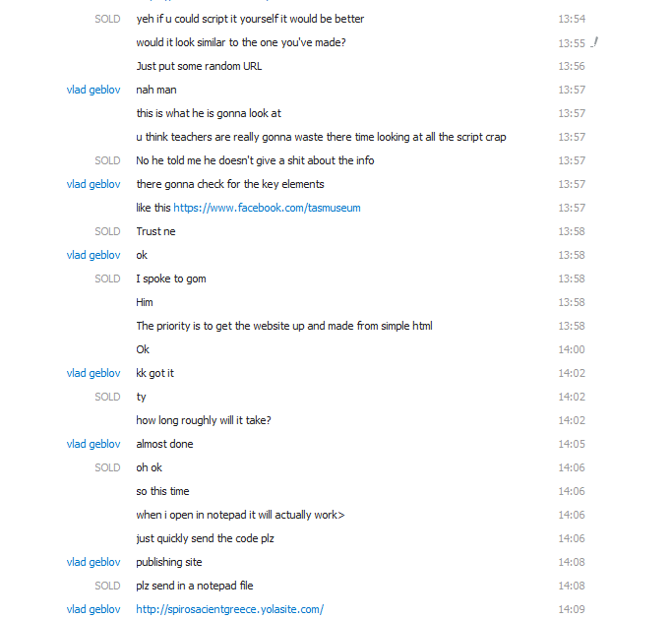Click the 13:54 timestamp

pyautogui.click(x=572, y=20)
